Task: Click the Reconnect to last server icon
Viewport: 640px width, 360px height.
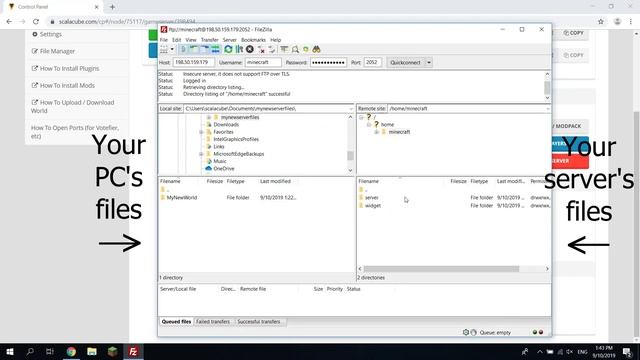Action: 272,50
